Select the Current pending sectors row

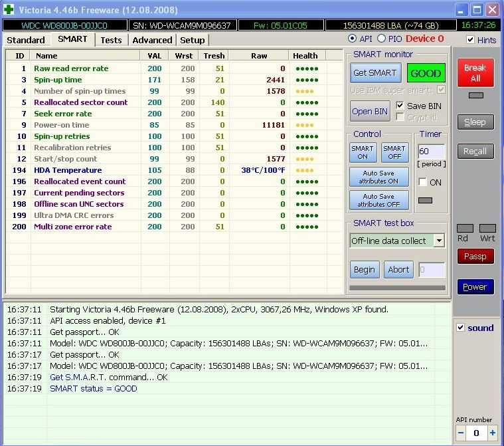click(175, 193)
